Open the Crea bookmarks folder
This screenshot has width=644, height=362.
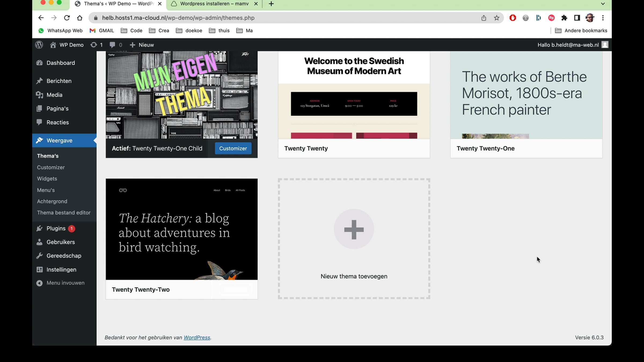pos(159,31)
